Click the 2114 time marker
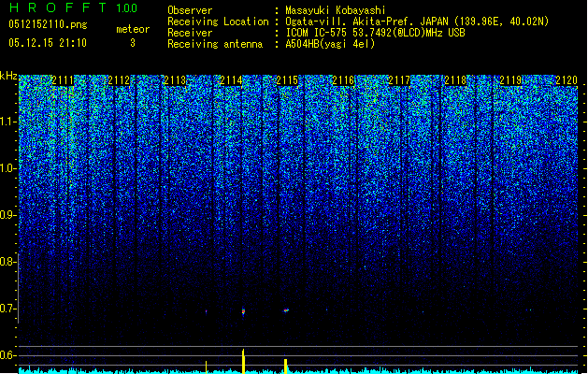 pos(231,80)
